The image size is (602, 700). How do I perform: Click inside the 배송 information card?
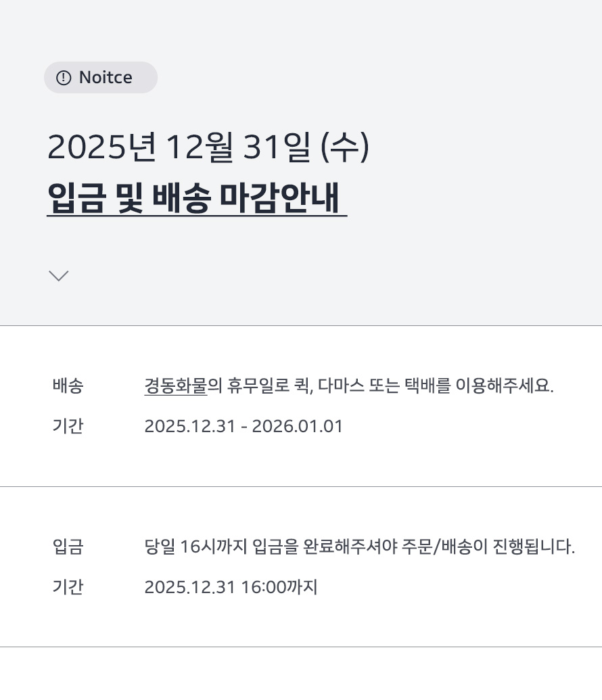(301, 406)
